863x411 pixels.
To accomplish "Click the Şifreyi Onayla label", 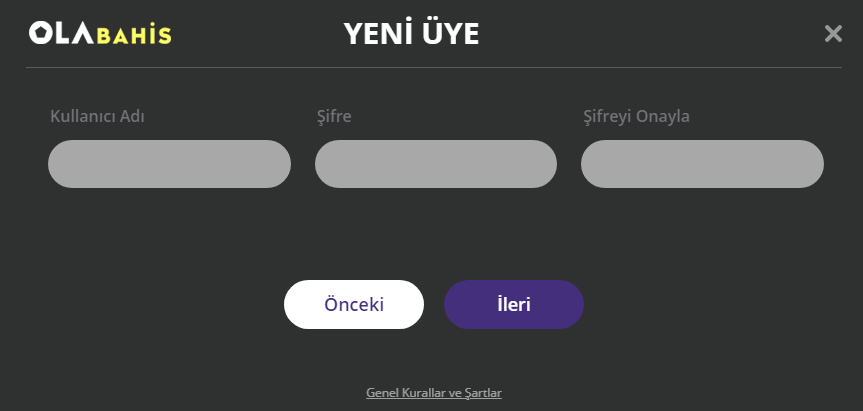I will pos(636,117).
